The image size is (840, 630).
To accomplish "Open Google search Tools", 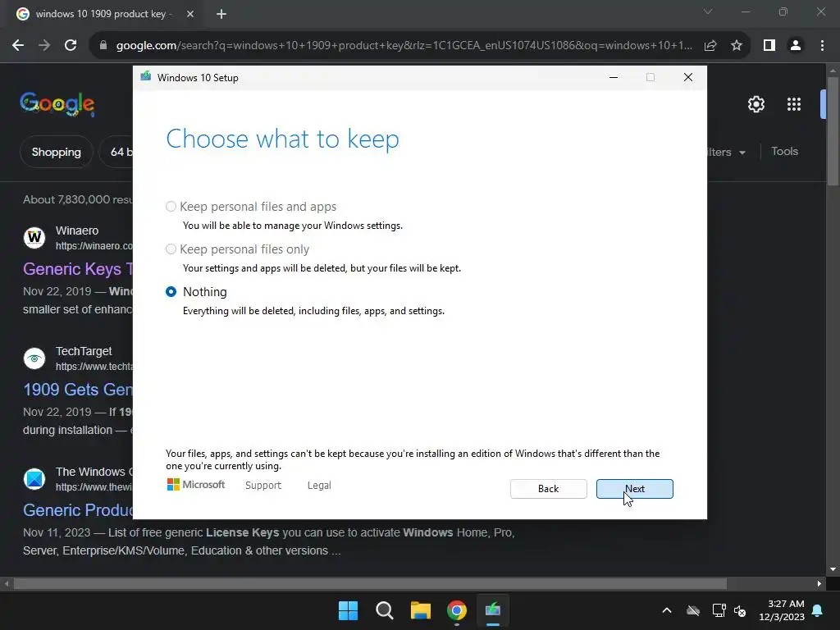I will coord(784,152).
